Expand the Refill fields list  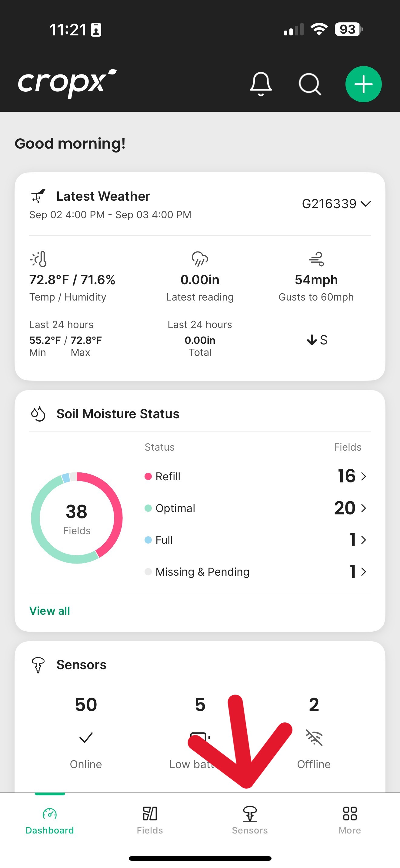352,476
